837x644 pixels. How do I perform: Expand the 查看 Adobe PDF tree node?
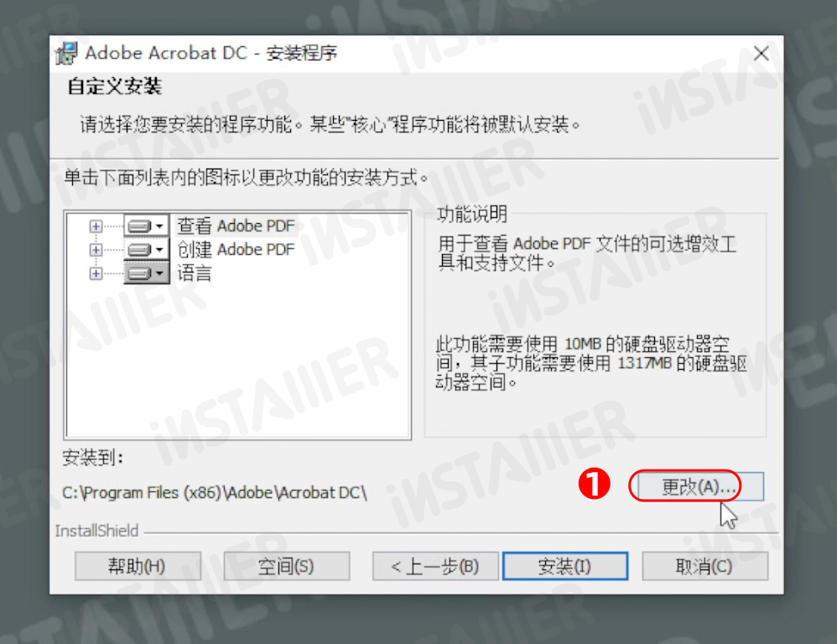[x=96, y=226]
